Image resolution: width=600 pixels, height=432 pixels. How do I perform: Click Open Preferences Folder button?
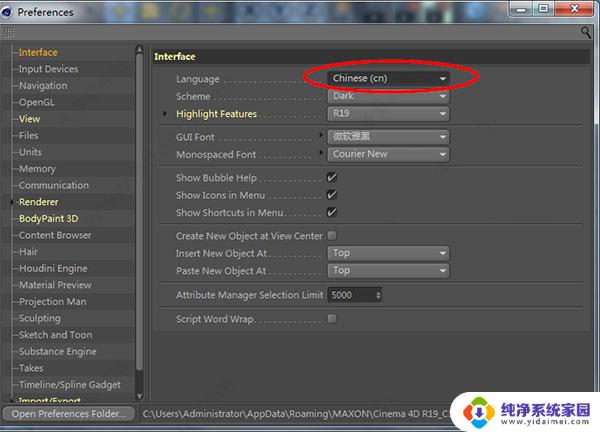pyautogui.click(x=68, y=414)
